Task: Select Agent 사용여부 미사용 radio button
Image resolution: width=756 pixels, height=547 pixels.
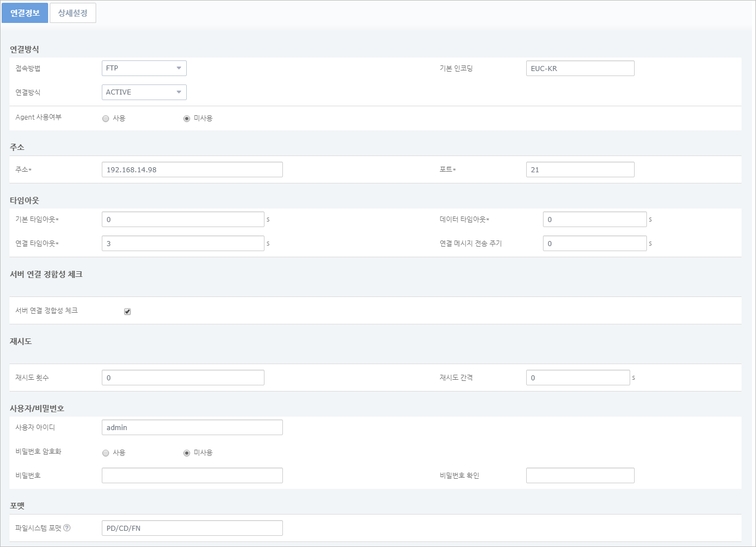Action: click(187, 119)
